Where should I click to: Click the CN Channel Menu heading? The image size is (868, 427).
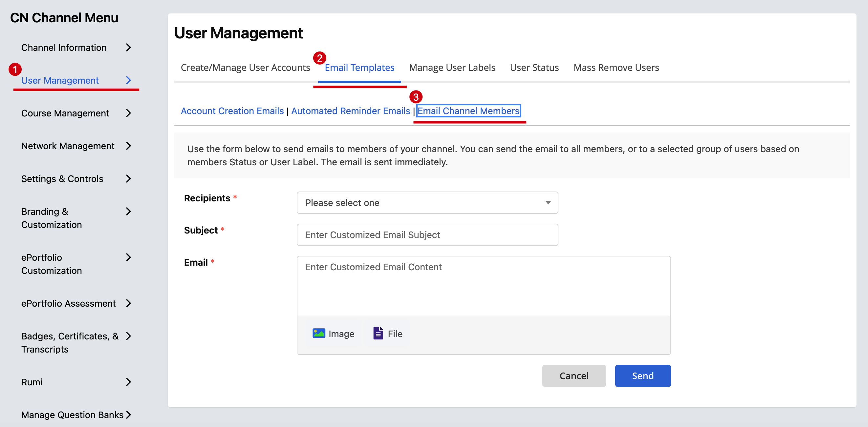[64, 17]
